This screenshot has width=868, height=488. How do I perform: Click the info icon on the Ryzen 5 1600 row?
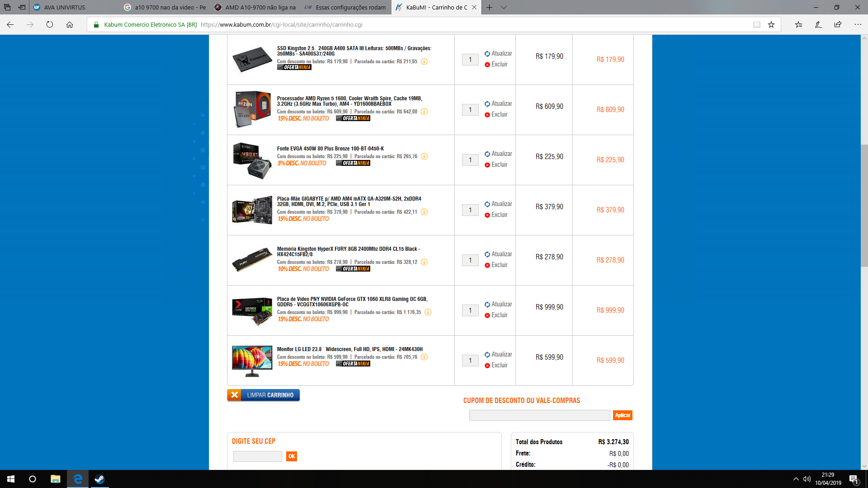pyautogui.click(x=424, y=112)
